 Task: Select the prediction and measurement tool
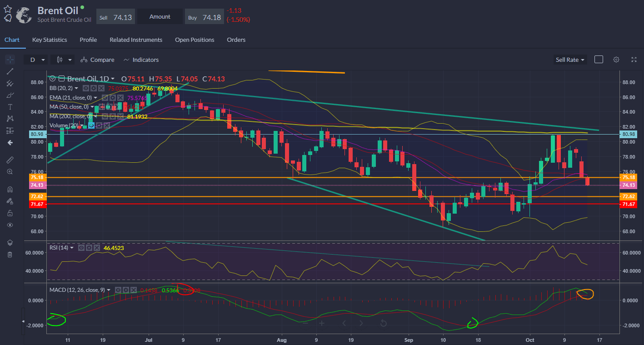[10, 130]
